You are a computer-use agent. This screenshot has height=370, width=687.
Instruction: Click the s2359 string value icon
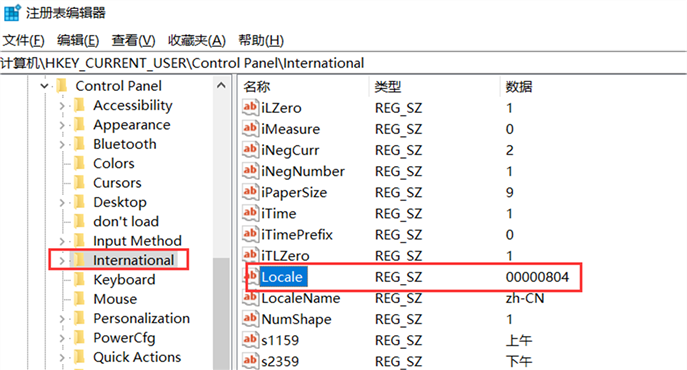[x=250, y=360]
